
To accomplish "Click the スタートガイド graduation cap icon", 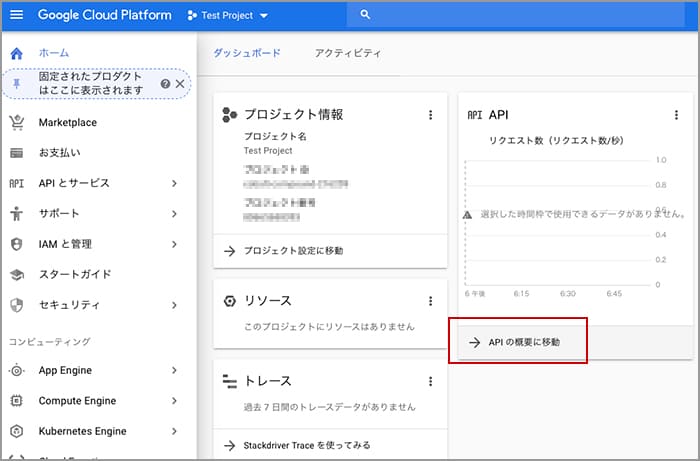I will pyautogui.click(x=17, y=274).
